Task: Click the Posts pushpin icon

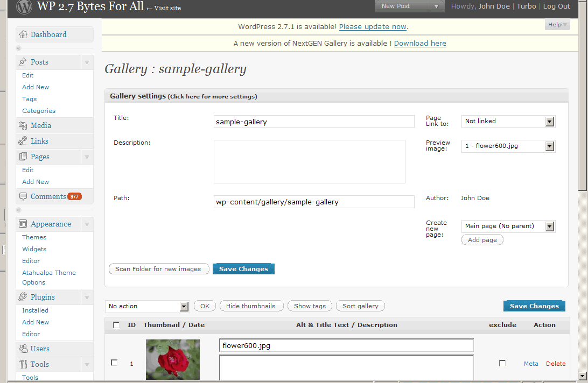Action: [23, 61]
